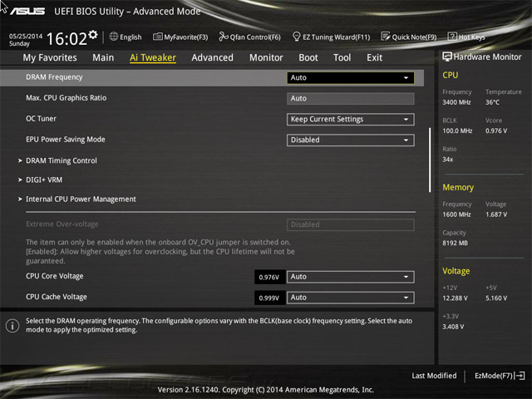Image resolution: width=532 pixels, height=399 pixels.
Task: Open the CPU Cache Voltage dropdown
Action: point(351,298)
